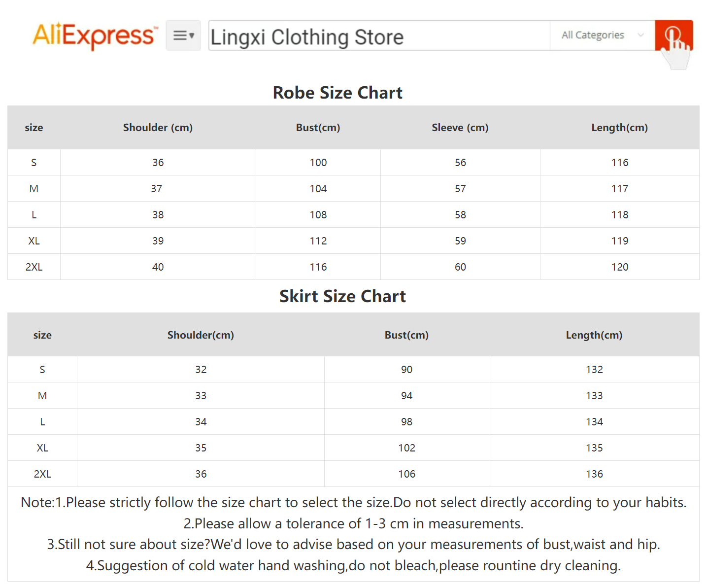Screen dimensions: 707x588
Task: Click Skirt chart's Bust(cm) column header
Action: (x=406, y=335)
